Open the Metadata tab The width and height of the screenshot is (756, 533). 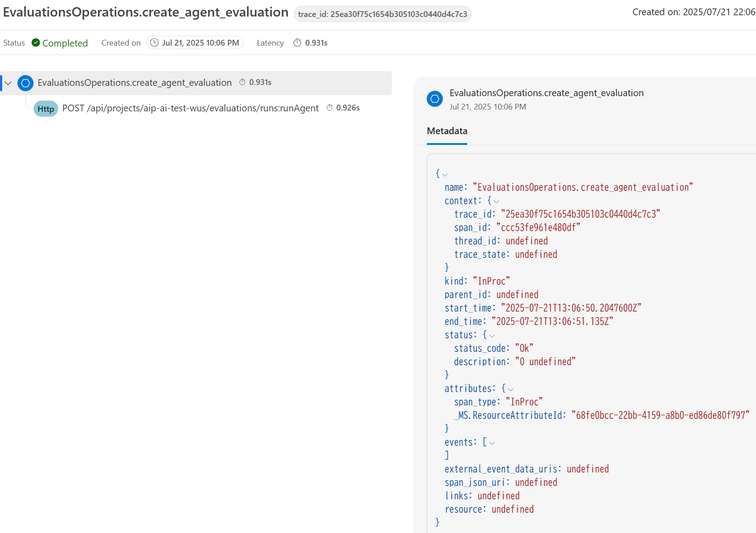click(x=447, y=131)
